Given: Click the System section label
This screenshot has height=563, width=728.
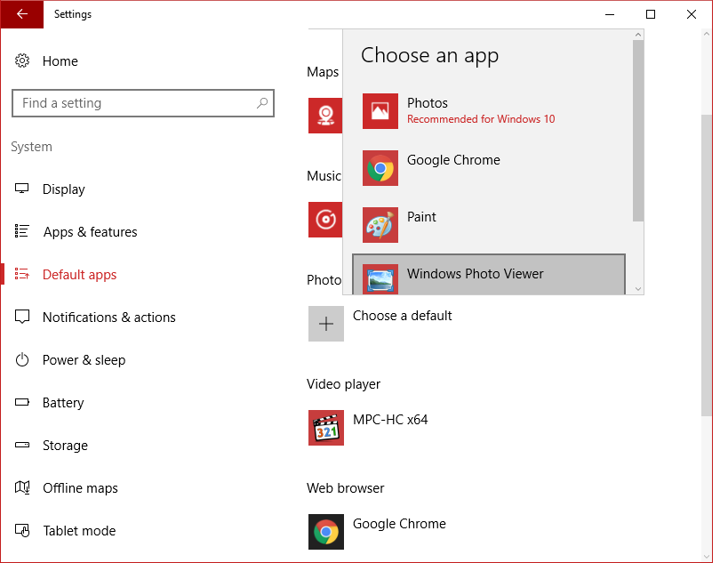Looking at the screenshot, I should (x=31, y=147).
